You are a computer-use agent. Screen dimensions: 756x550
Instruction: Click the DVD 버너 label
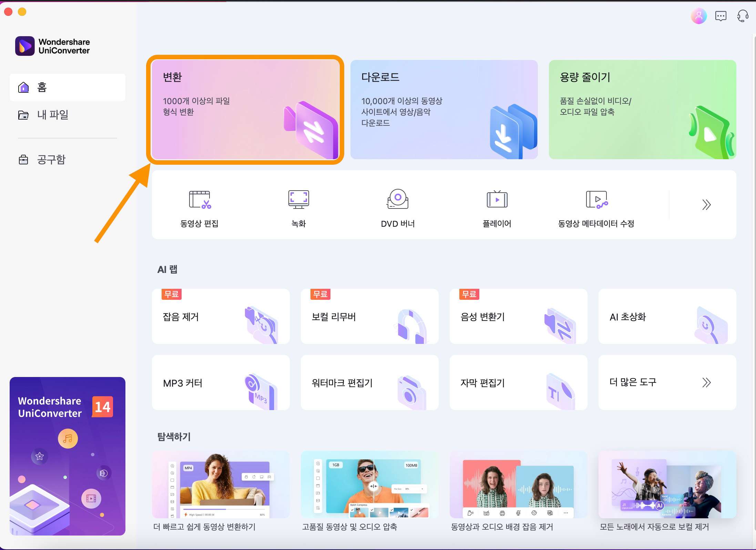click(398, 224)
